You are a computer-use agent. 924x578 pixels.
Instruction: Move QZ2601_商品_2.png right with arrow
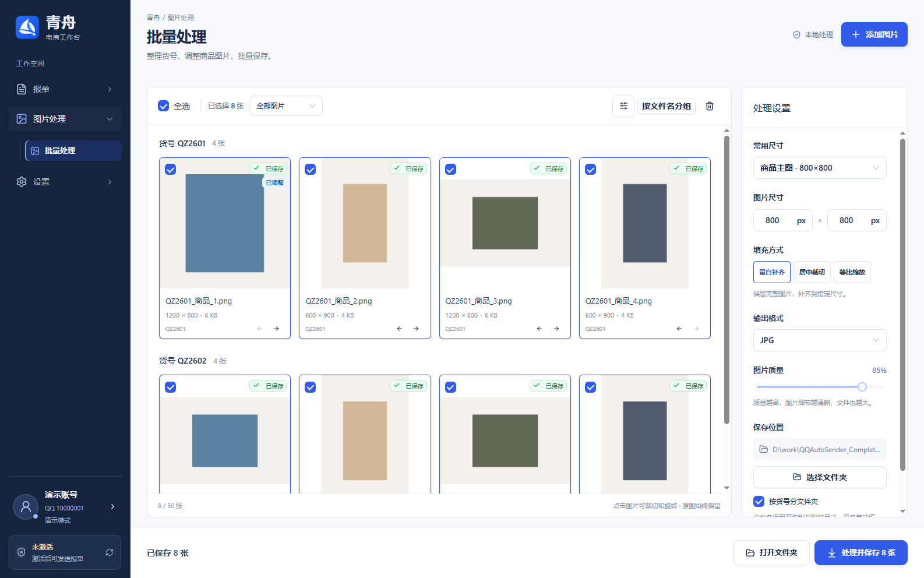point(416,329)
